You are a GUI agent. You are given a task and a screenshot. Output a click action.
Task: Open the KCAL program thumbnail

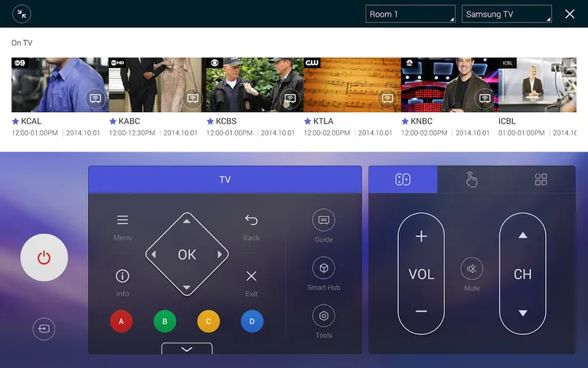coord(60,85)
